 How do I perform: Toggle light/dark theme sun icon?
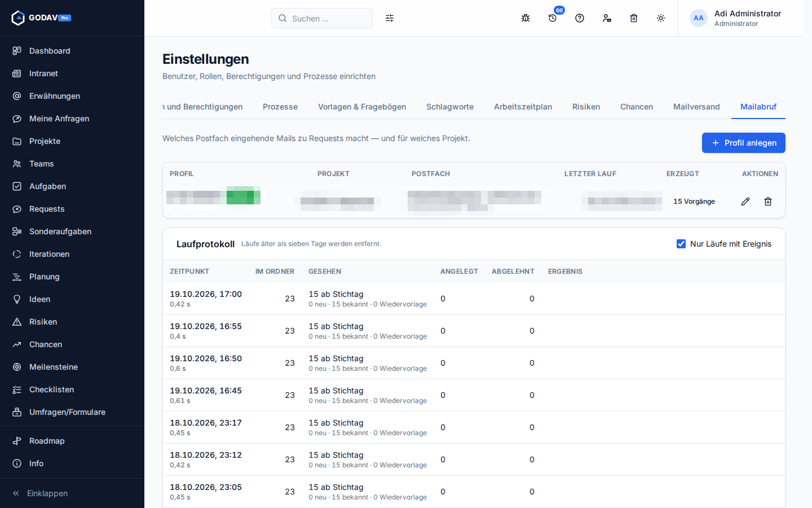tap(661, 18)
